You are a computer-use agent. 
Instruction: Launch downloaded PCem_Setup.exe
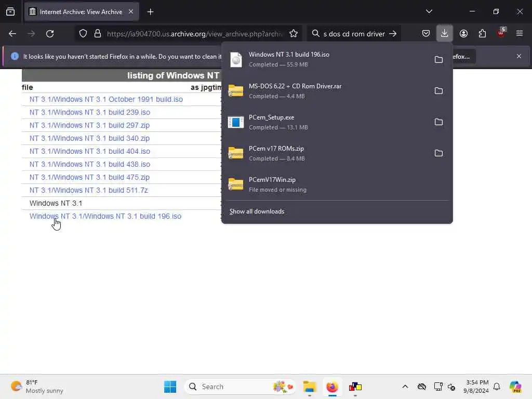point(326,122)
